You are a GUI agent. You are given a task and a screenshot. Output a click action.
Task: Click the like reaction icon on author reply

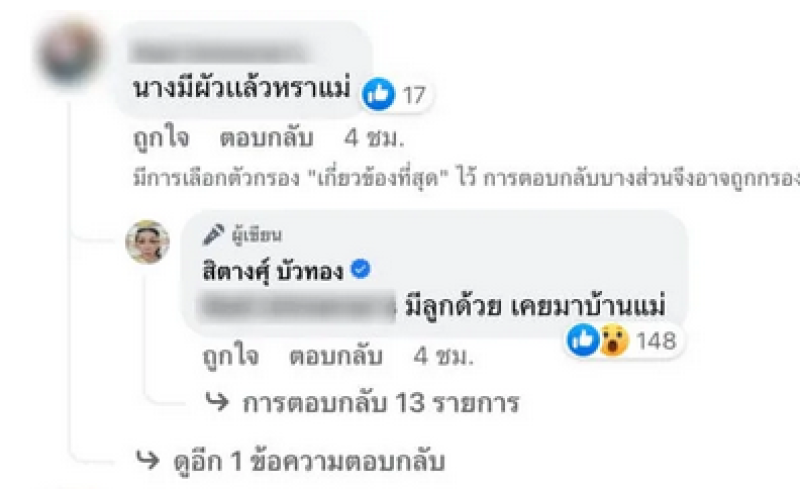pyautogui.click(x=582, y=339)
